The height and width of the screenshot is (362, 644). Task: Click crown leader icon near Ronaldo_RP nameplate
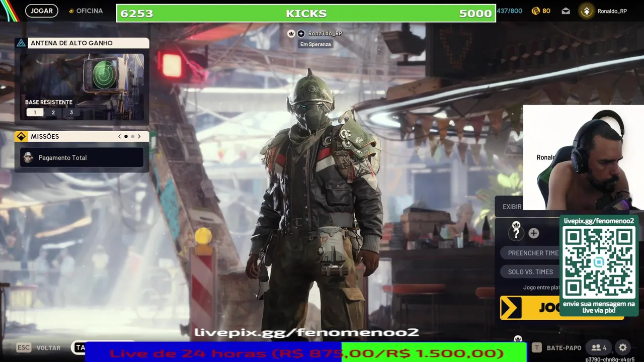pyautogui.click(x=291, y=33)
